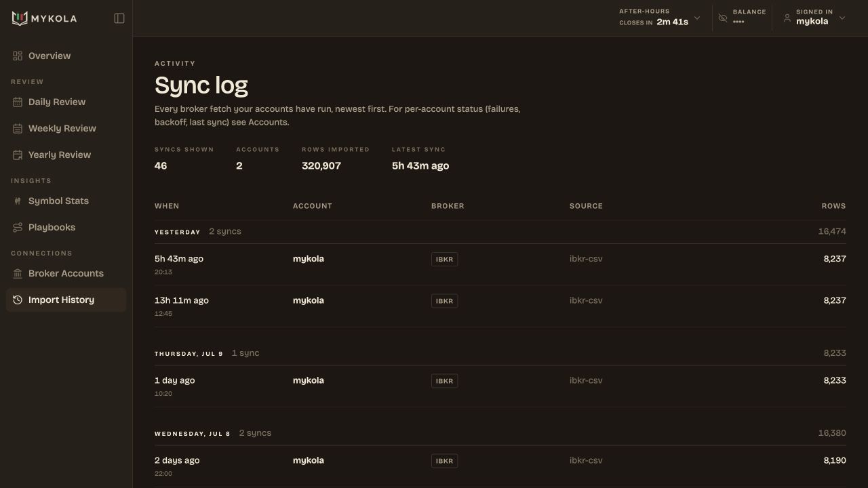Screen dimensions: 868x488
Task: Select Import History in sidebar
Action: pyautogui.click(x=66, y=300)
